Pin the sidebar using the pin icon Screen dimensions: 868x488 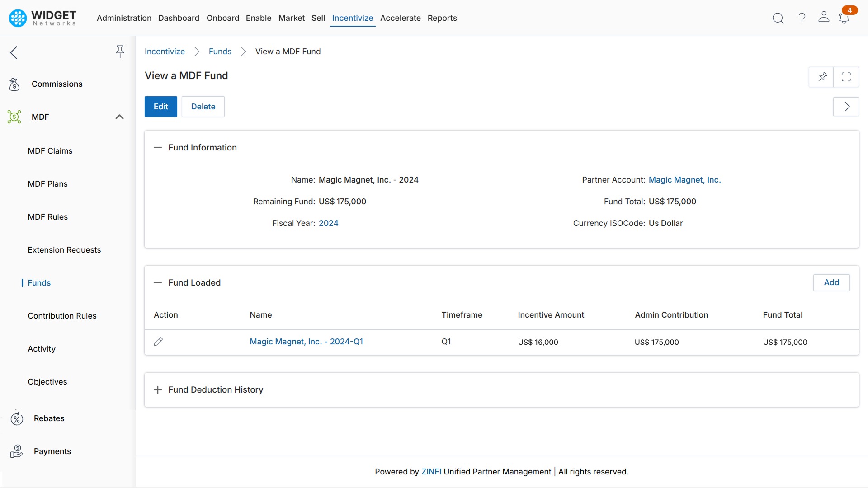click(x=120, y=52)
